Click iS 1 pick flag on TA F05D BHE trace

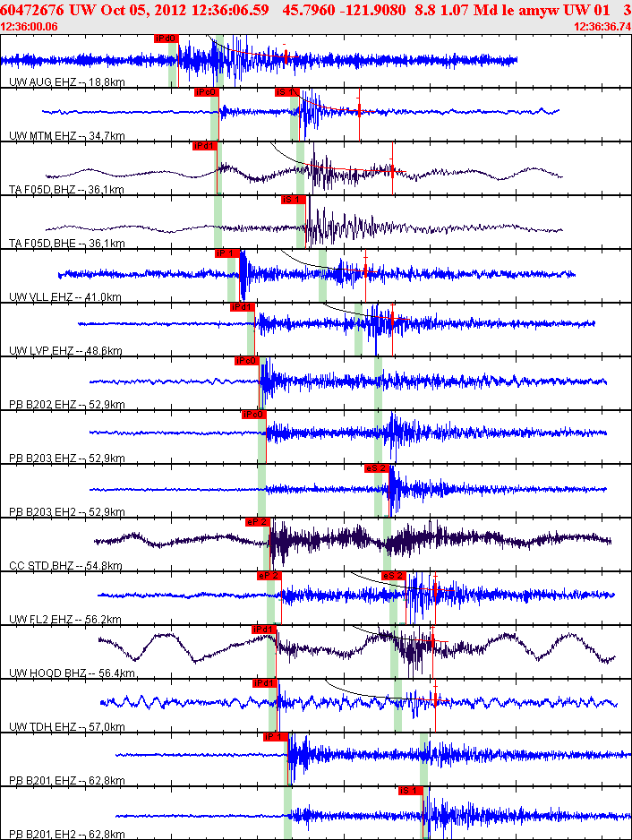tap(294, 200)
